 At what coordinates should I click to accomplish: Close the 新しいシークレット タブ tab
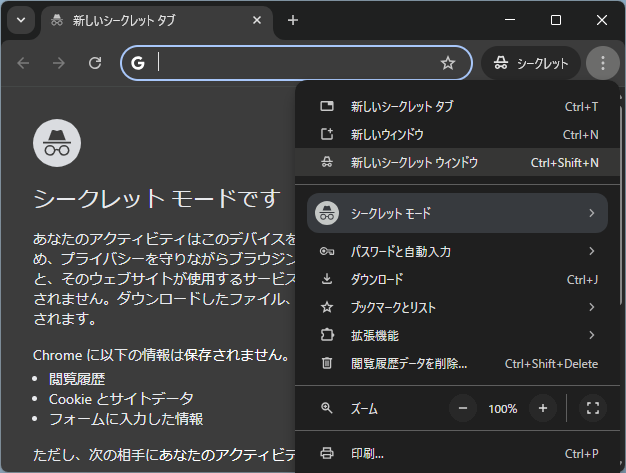point(257,20)
